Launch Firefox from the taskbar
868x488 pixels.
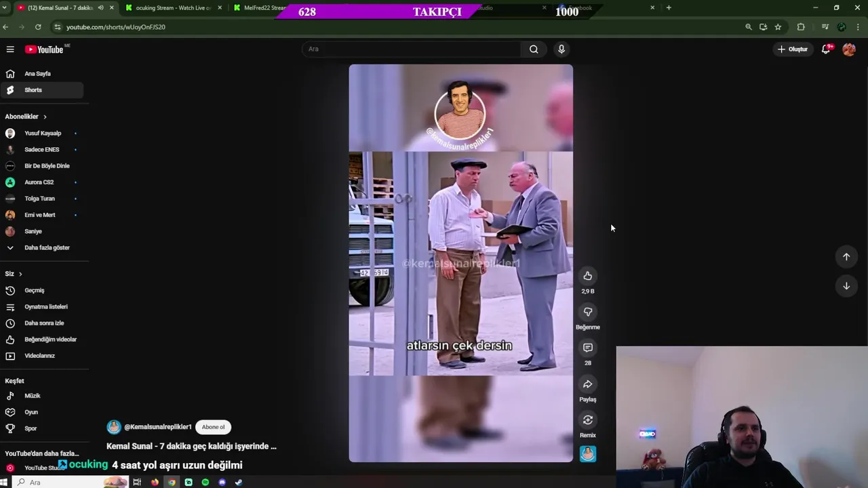pyautogui.click(x=155, y=483)
